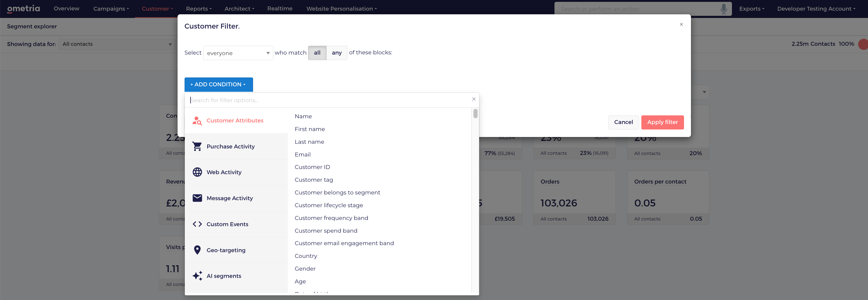Open the 'everyone' select dropdown
The image size is (868, 300).
point(238,53)
